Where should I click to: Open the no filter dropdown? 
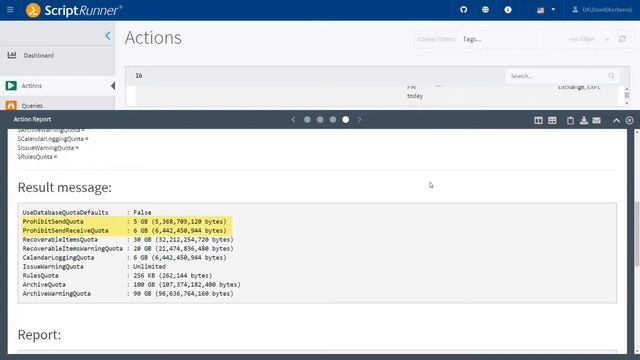589,39
